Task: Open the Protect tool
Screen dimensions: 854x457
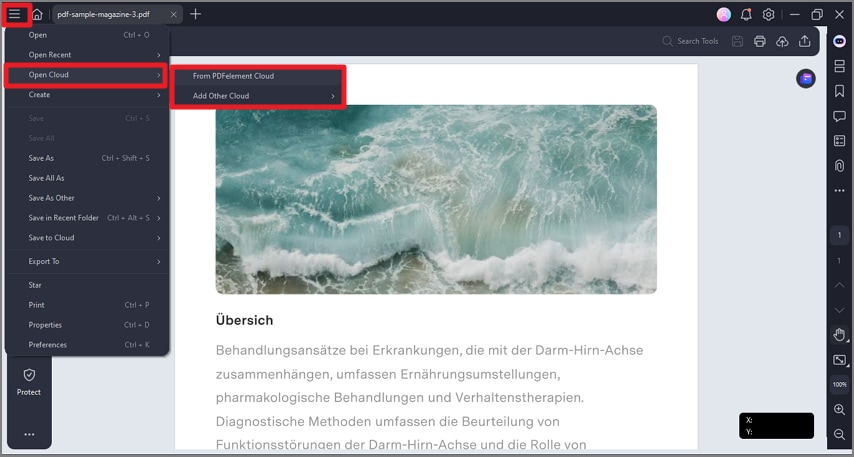Action: (x=29, y=381)
